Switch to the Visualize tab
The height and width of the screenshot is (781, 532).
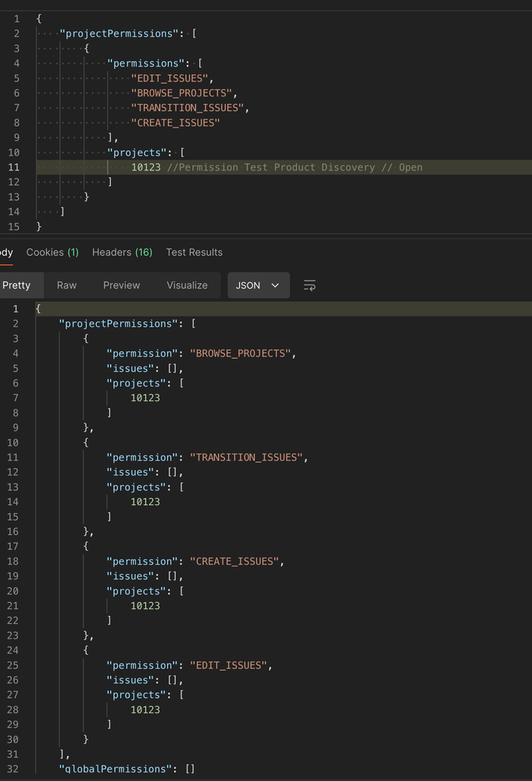[x=187, y=285]
